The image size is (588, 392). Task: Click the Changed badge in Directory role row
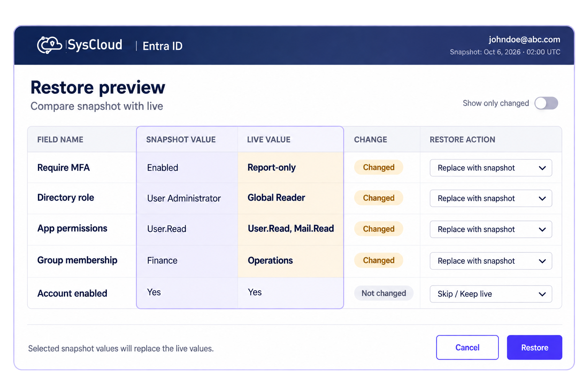(379, 198)
